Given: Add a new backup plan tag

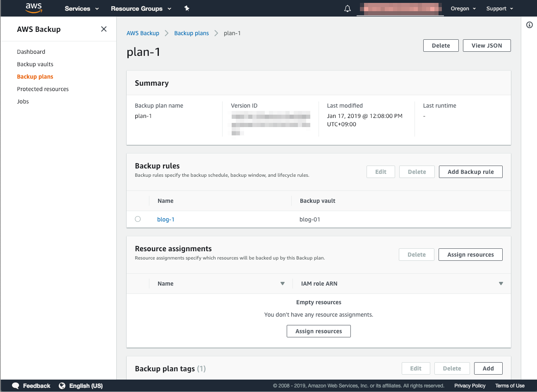Looking at the screenshot, I should 488,368.
